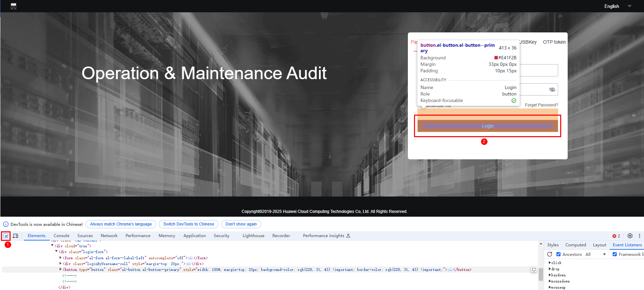This screenshot has height=290, width=644.
Task: Open the English language dropdown
Action: click(617, 6)
